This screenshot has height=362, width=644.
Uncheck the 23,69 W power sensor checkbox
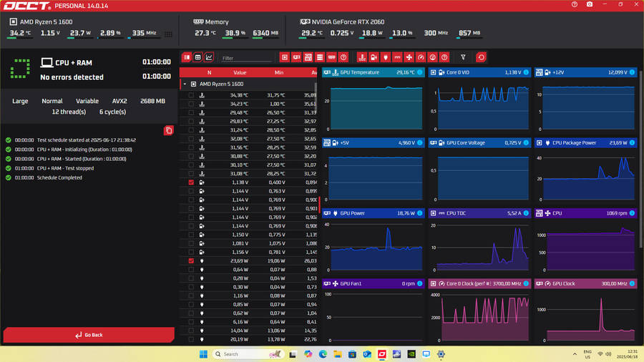click(191, 261)
